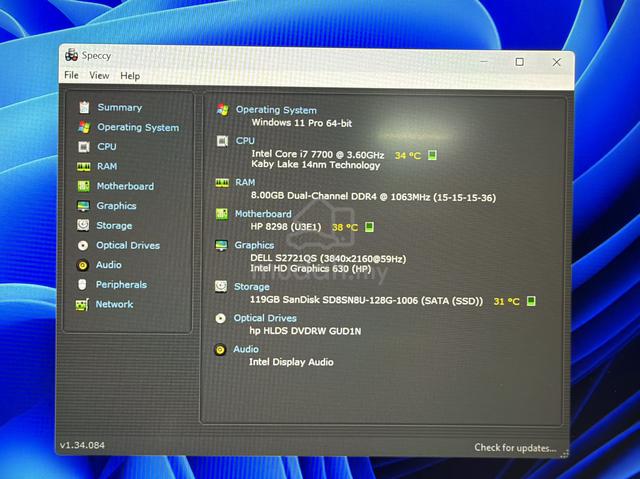The width and height of the screenshot is (640, 479).
Task: Click the Audio speaker icon in sidebar
Action: pos(82,265)
